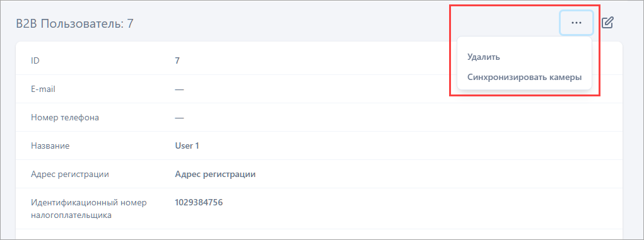The image size is (644, 240).
Task: Click the E-mail field label
Action: tap(43, 89)
